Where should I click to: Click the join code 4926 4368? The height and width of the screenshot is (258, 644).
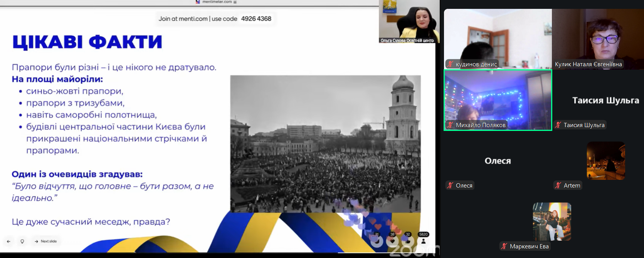coord(256,18)
